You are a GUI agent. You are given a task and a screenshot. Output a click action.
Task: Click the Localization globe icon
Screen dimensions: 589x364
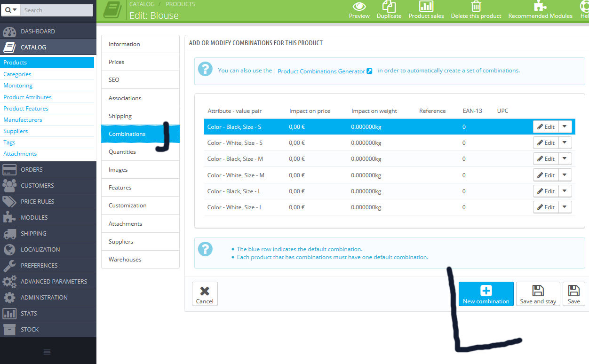[x=9, y=250]
